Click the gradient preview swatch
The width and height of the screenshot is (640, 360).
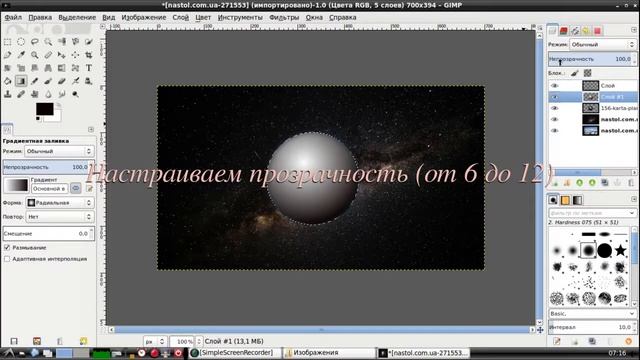coord(16,185)
